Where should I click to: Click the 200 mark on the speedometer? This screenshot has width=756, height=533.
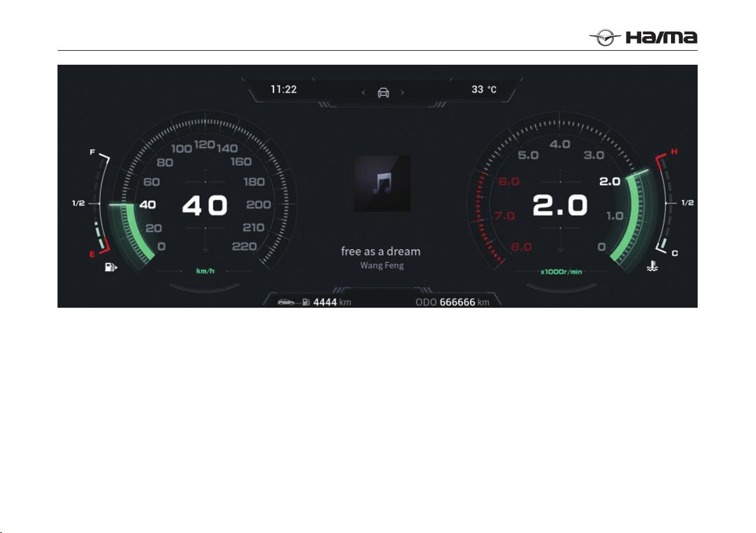coord(258,204)
